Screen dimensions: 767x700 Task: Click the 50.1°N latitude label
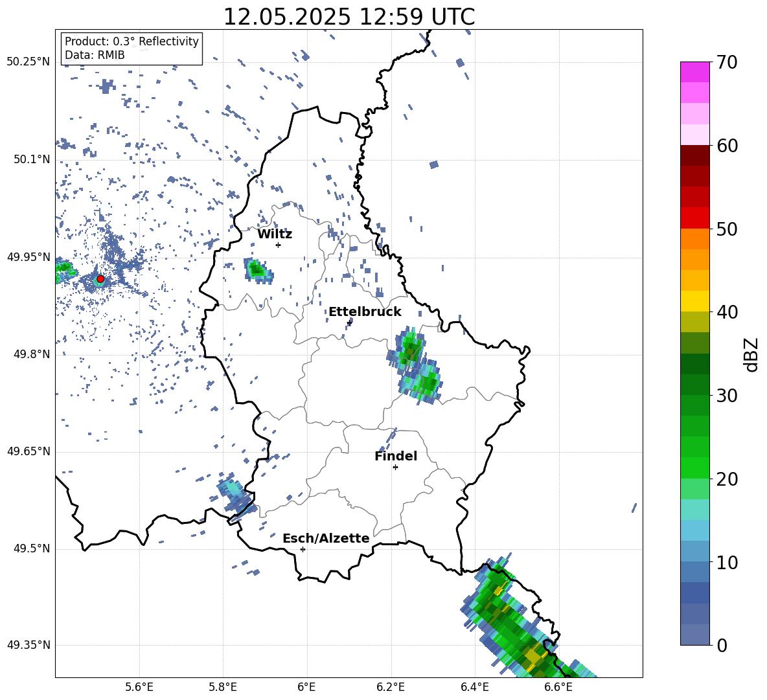(x=32, y=159)
